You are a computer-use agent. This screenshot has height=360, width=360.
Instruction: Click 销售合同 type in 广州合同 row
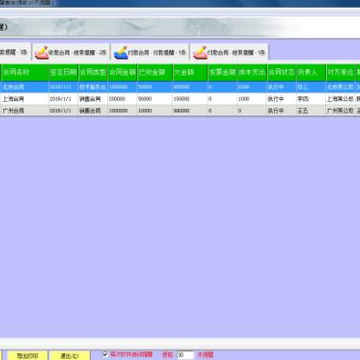pos(93,111)
